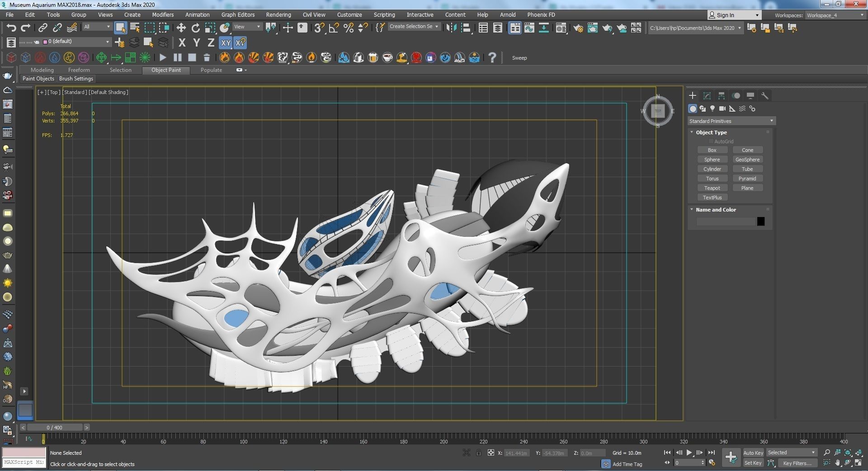Click the Redo arrow icon
Image resolution: width=868 pixels, height=471 pixels.
pos(26,28)
